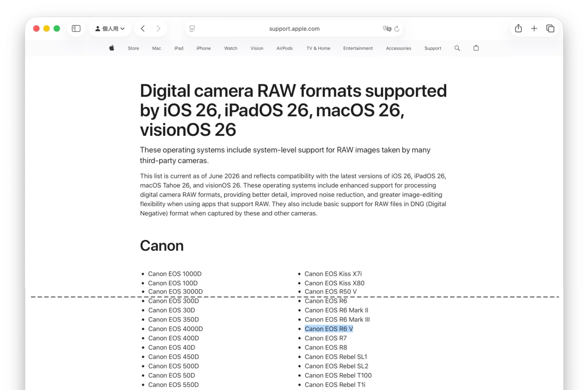588x390 pixels.
Task: Go forward to the next page
Action: tap(158, 28)
